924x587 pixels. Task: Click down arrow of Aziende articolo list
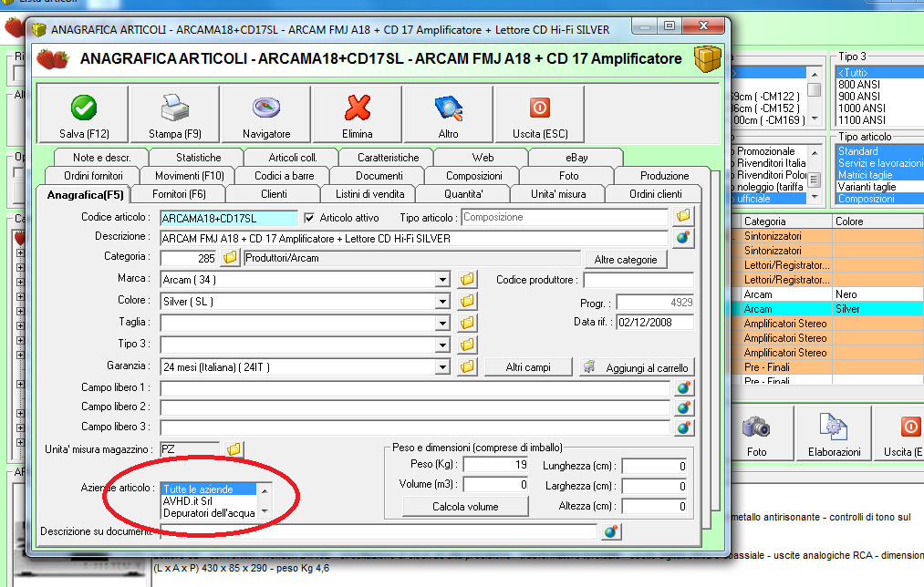pyautogui.click(x=265, y=511)
